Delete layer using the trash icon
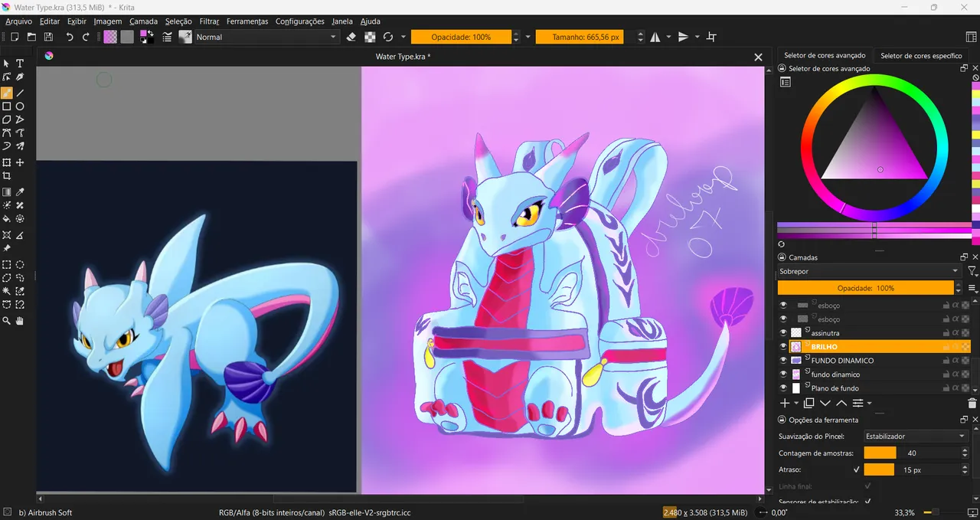The height and width of the screenshot is (520, 980). tap(972, 403)
